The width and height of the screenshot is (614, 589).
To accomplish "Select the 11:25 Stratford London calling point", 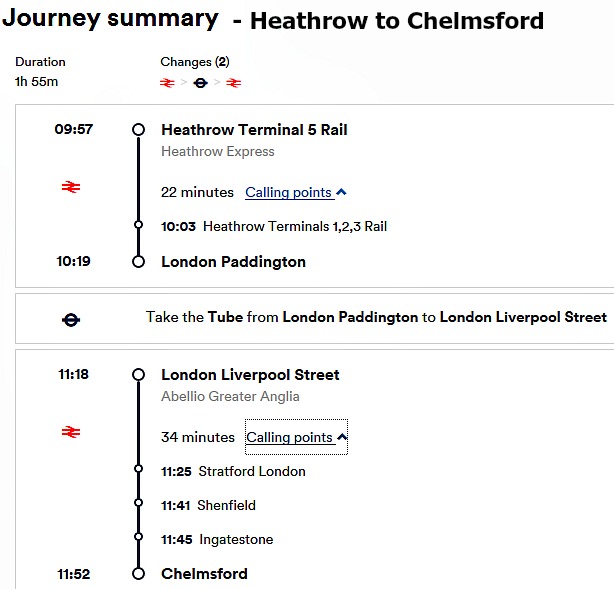I will click(x=233, y=471).
